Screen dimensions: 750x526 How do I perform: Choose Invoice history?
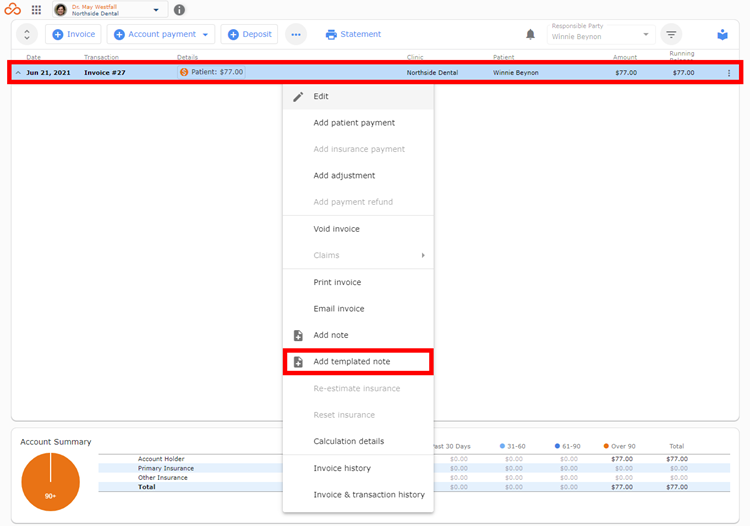click(358, 468)
